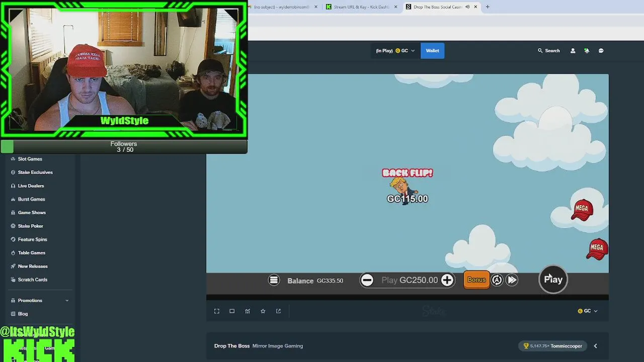Screen dimensions: 644x362
Task: Toggle the turbo fast-forward icon
Action: pos(512,280)
